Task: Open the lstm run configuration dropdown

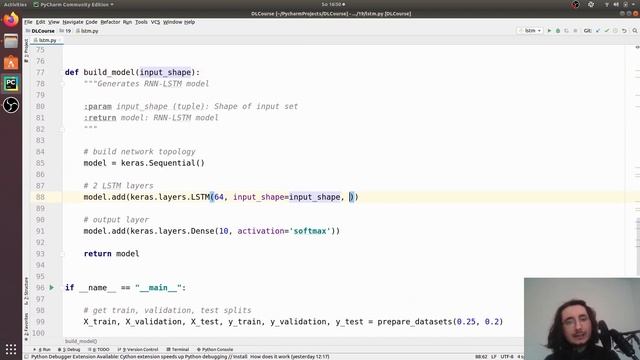Action: coord(530,31)
